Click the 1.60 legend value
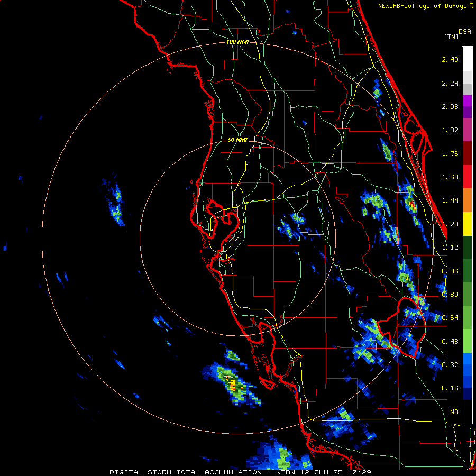Screen dimensions: 476x476 click(x=450, y=177)
